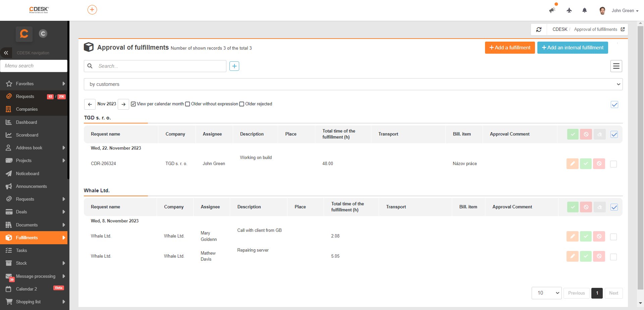The width and height of the screenshot is (644, 310).
Task: Toggle select-all checkbox in Whale Ltd. header
Action: [x=614, y=207]
